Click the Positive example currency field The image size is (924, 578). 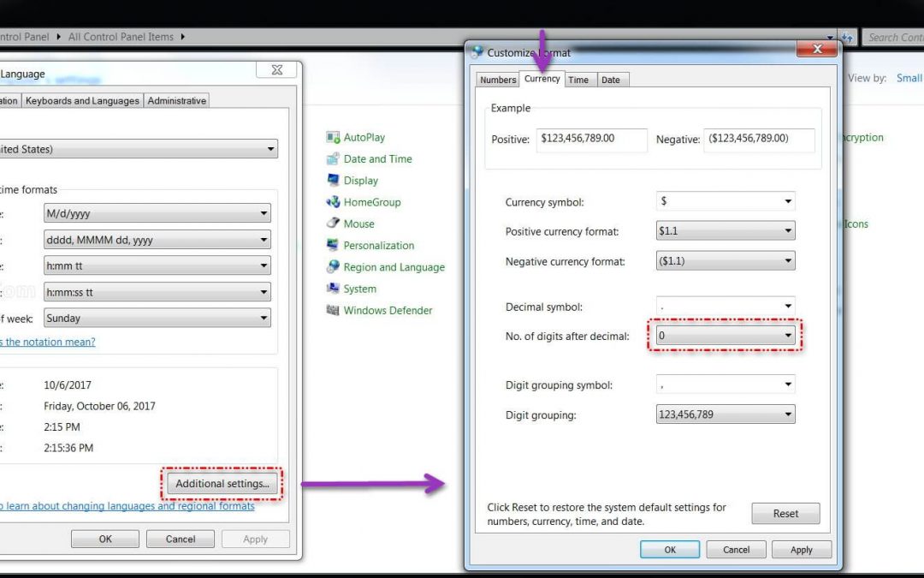pos(591,139)
